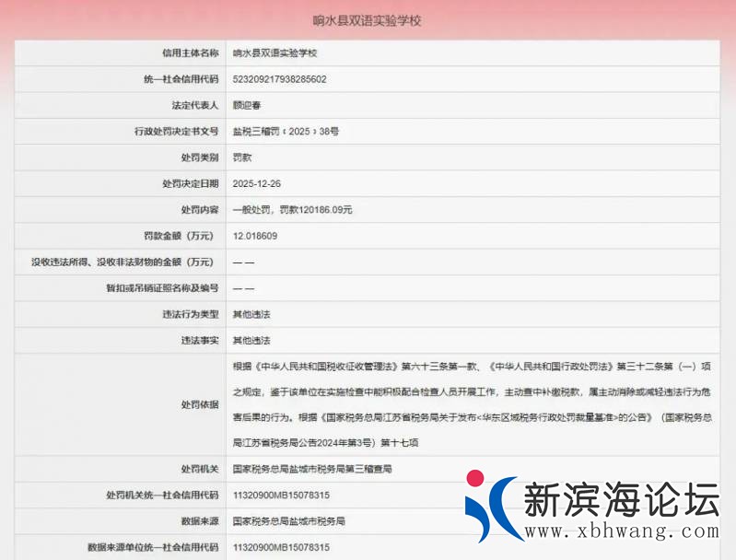This screenshot has width=736, height=560.
Task: Click the 行政处罚决定书文号 row label
Action: click(177, 132)
